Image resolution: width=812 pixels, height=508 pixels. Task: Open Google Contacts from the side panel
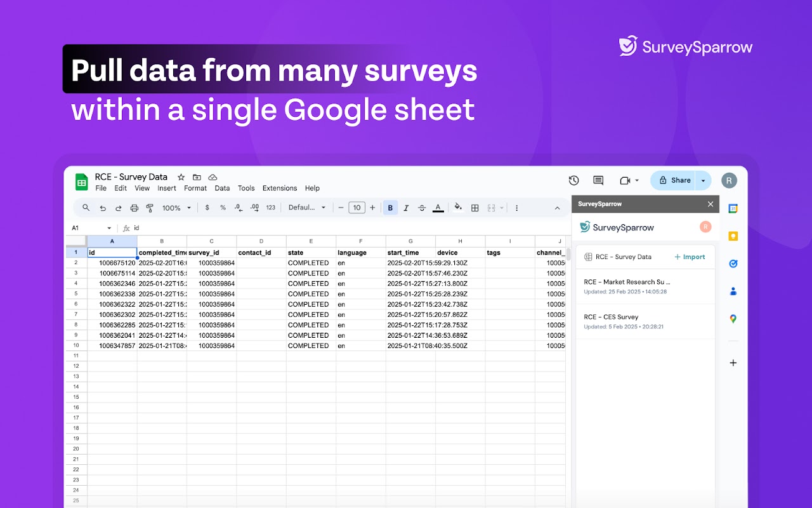(733, 291)
